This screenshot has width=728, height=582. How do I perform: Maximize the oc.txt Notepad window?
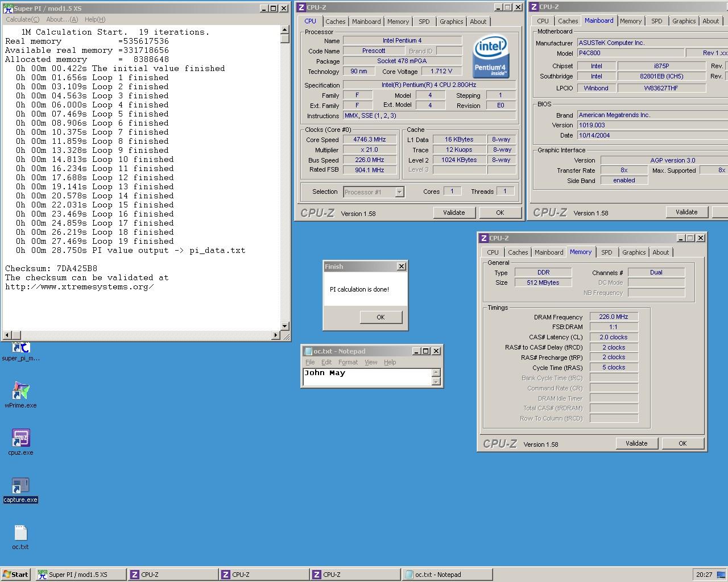click(x=425, y=351)
